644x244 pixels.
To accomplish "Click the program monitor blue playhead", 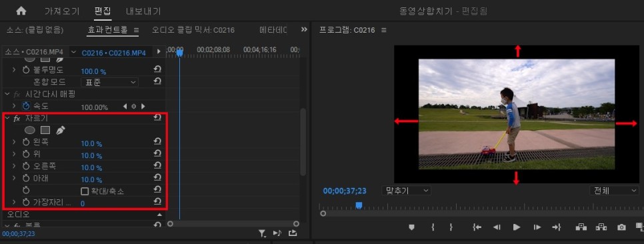I will coord(359,205).
